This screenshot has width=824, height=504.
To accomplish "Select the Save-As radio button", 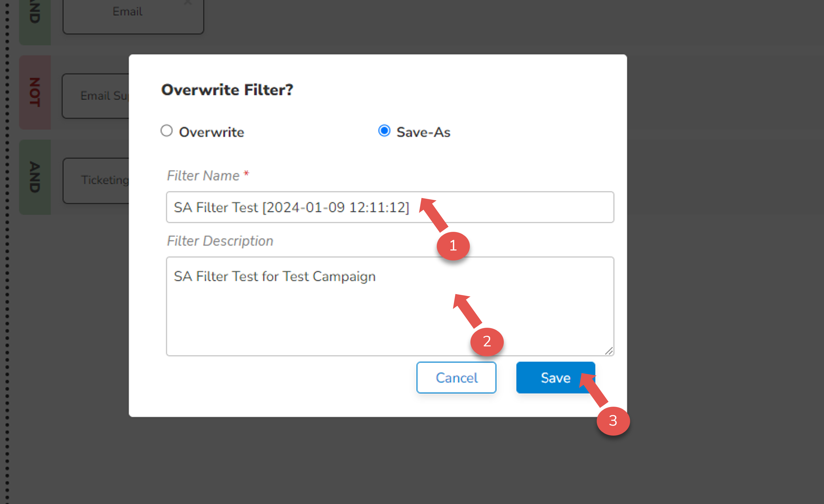I will point(384,131).
